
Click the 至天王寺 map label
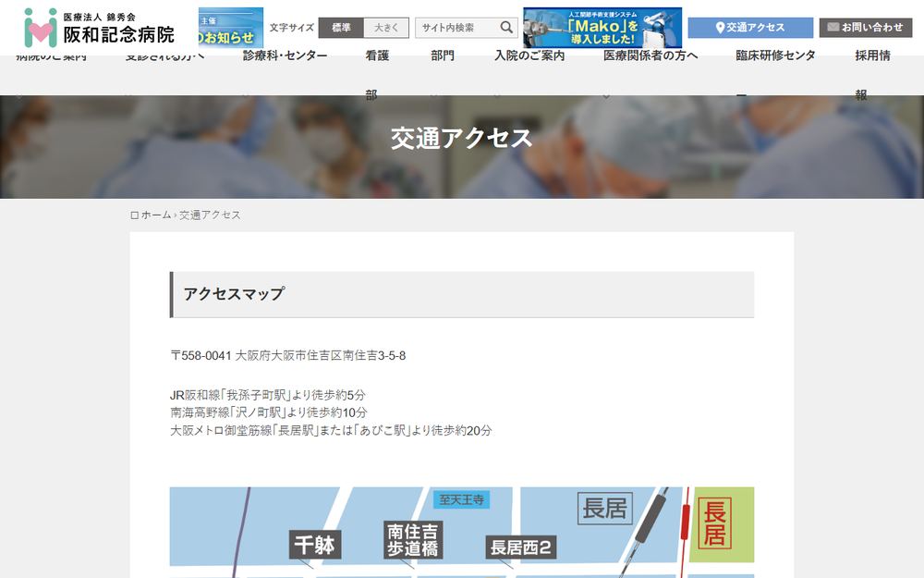461,499
